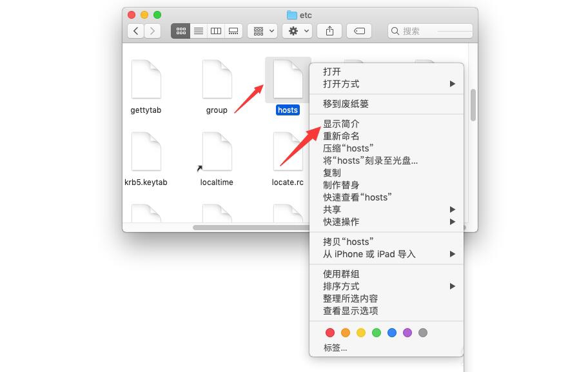This screenshot has height=372, width=588.
Task: Choose 拷贝“hosts” menu item
Action: point(386,242)
